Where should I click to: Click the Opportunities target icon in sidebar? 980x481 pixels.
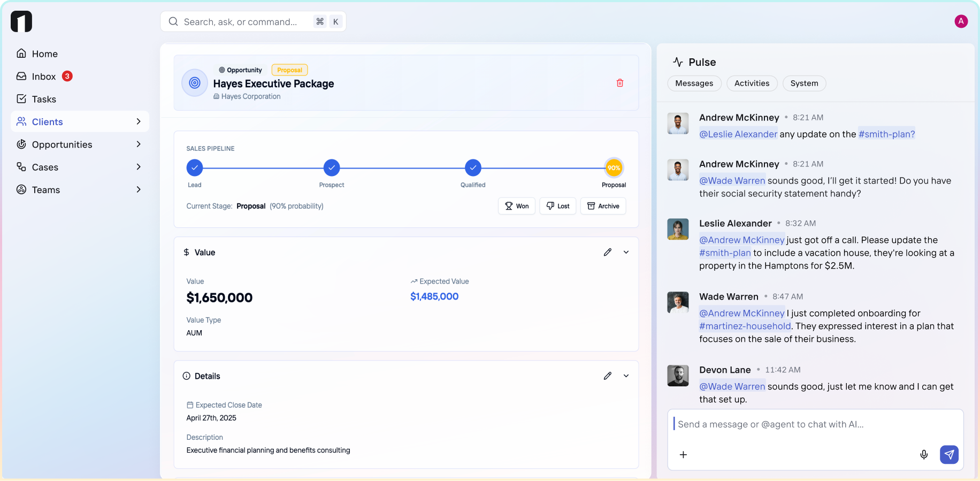click(x=21, y=144)
